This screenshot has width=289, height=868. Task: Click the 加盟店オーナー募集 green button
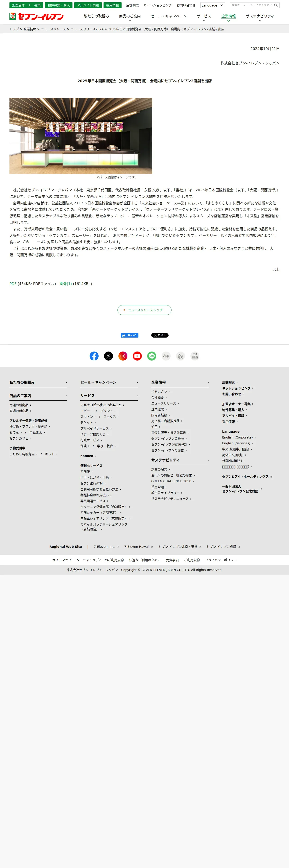(x=26, y=5)
